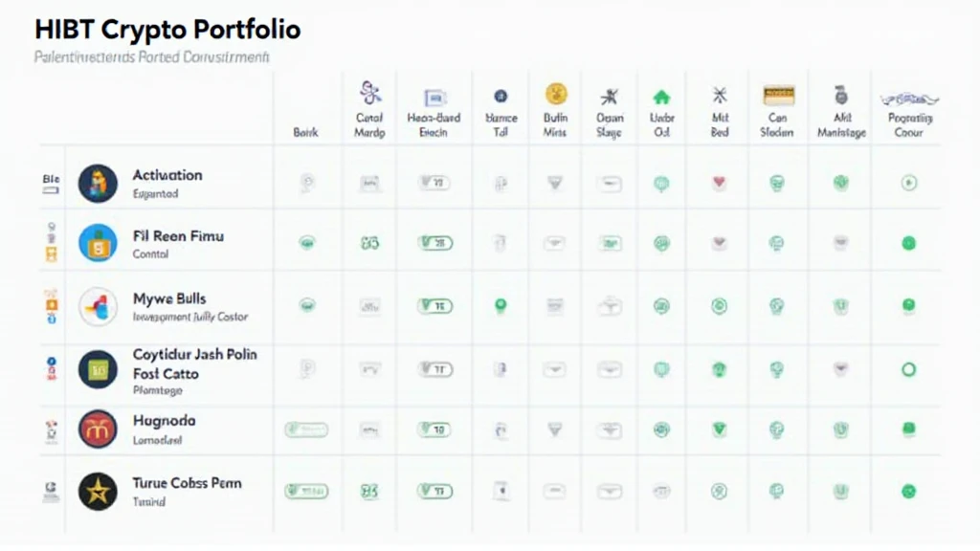Open the heart dropdown in Fil Reen Fimu row
Screen dimensions: 980x551
click(x=720, y=243)
